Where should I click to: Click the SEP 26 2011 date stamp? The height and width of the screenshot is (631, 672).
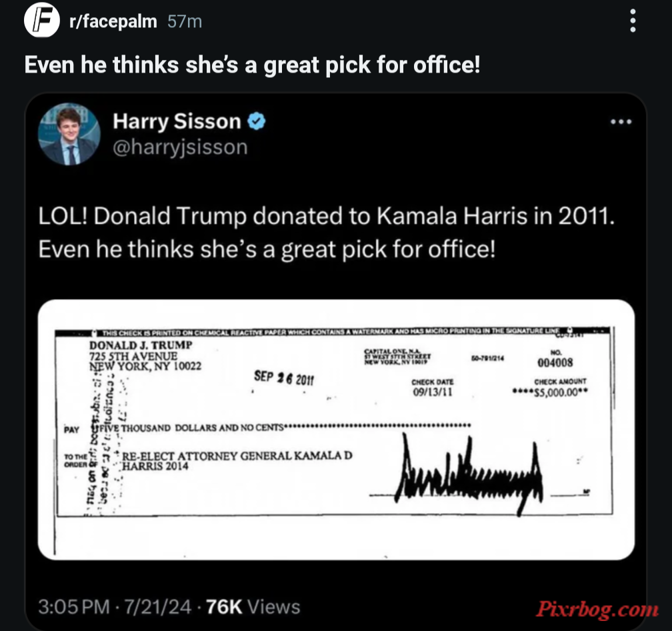point(284,378)
